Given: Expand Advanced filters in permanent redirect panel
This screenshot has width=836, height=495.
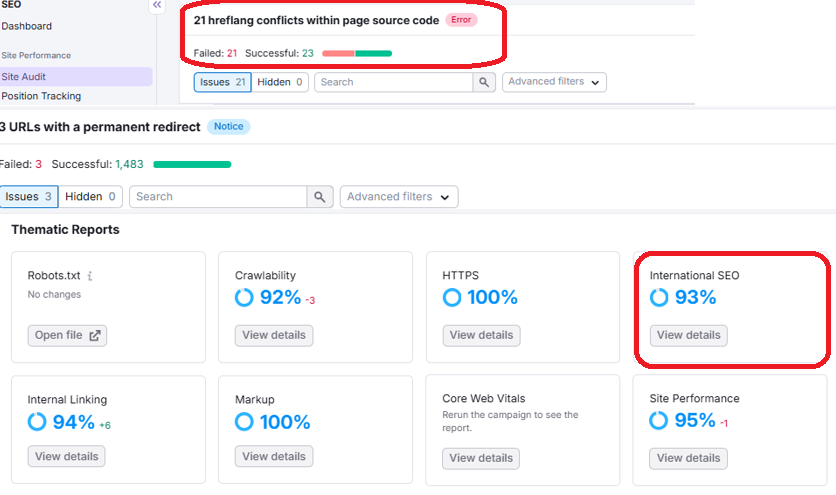Looking at the screenshot, I should (x=399, y=197).
